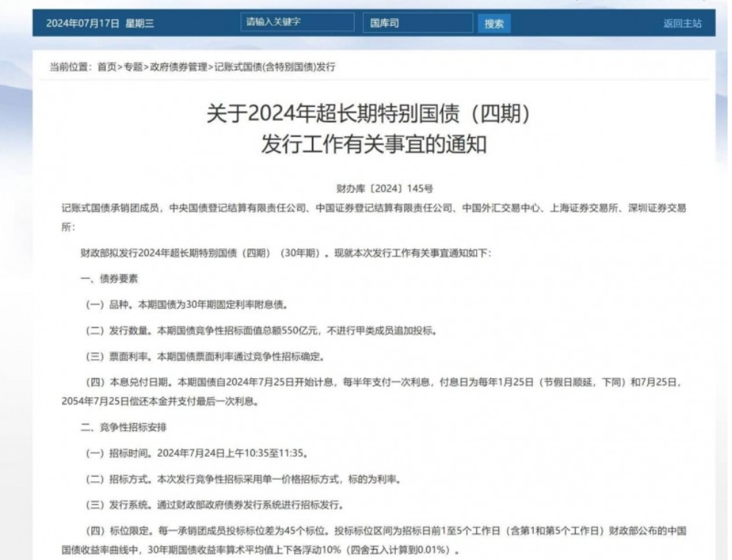Go back via the 返回主站 link

(682, 24)
